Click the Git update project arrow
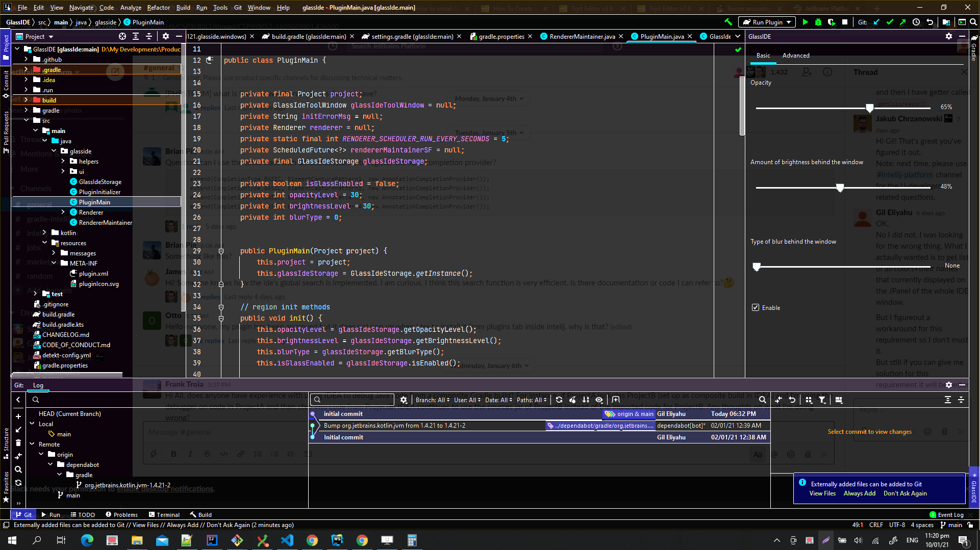This screenshot has height=550, width=980. pyautogui.click(x=876, y=22)
